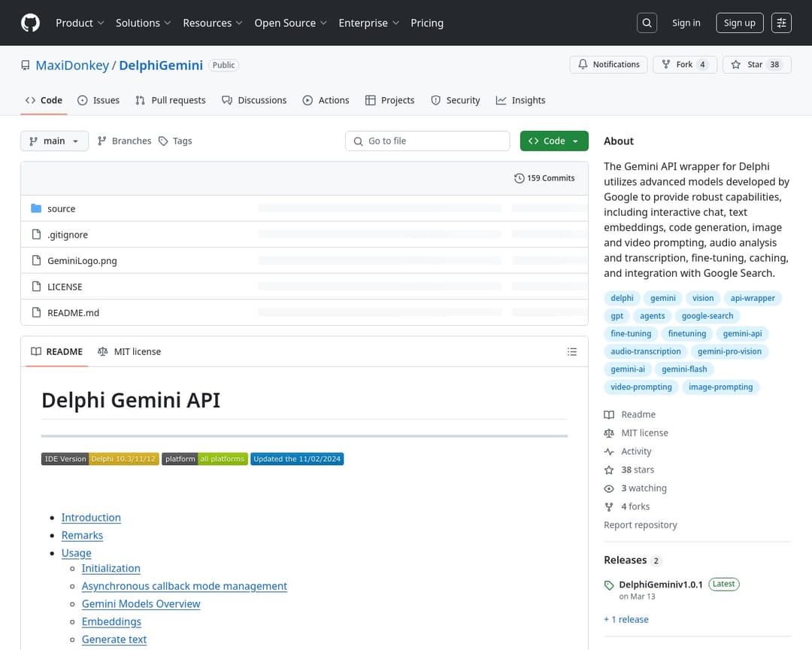Open the appearance settings icon button
This screenshot has height=650, width=812.
pyautogui.click(x=781, y=23)
